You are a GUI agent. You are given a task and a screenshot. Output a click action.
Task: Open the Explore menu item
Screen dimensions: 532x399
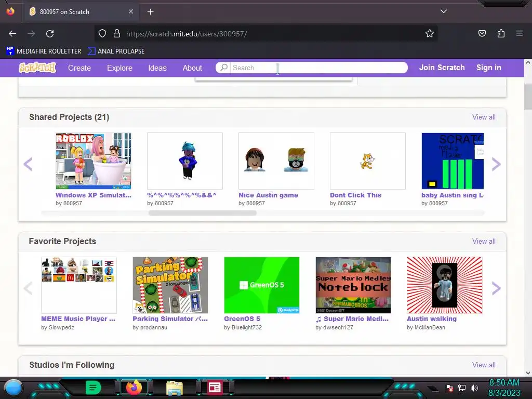click(120, 68)
